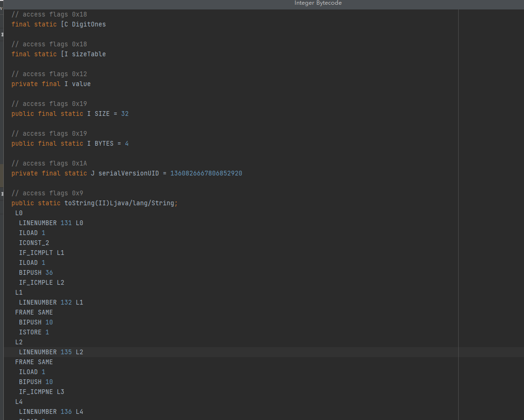Click the '// access flags 0x9' comment
This screenshot has height=420, width=524.
click(x=47, y=193)
